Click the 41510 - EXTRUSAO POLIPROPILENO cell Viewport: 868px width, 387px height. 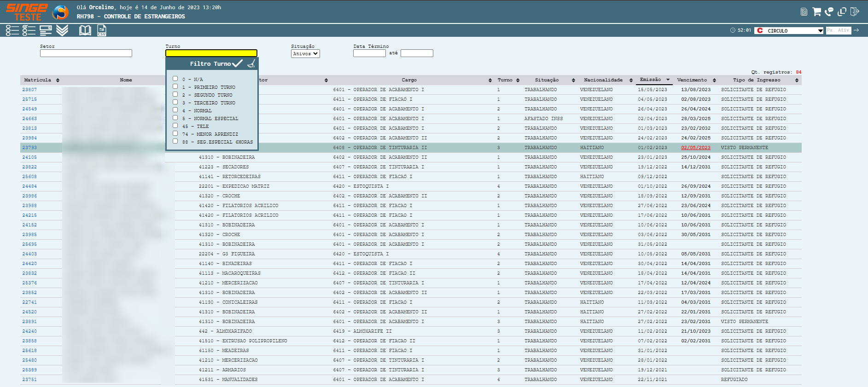[x=243, y=341]
